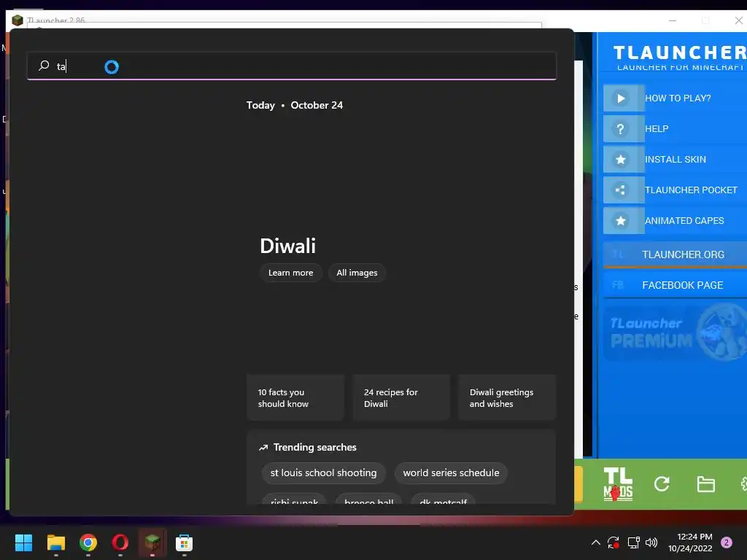Open the notification count badge
747x560 pixels.
tap(727, 542)
